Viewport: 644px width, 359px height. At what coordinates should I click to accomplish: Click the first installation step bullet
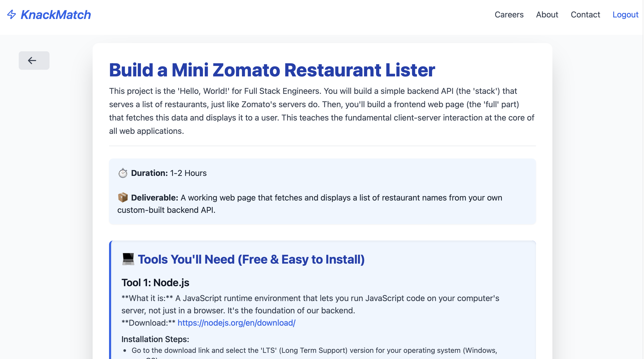pyautogui.click(x=314, y=351)
